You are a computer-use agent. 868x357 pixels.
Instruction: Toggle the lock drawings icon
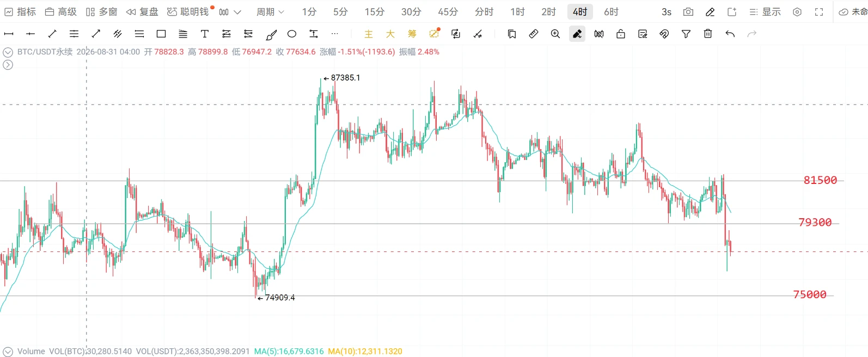click(621, 34)
